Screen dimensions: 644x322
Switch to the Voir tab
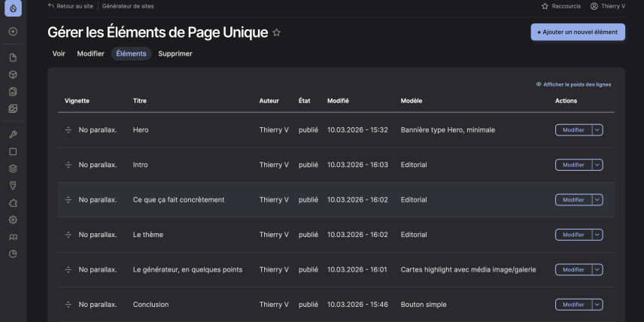coord(59,54)
